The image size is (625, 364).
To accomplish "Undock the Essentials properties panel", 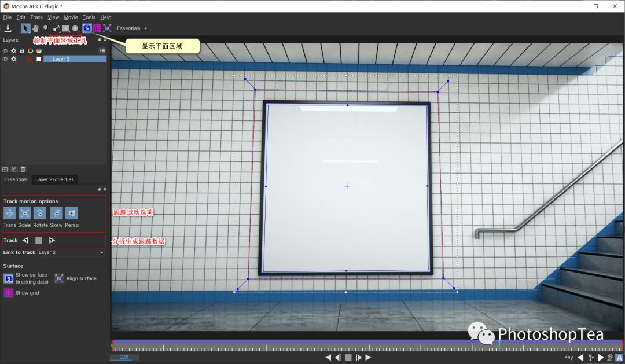I will point(100,189).
